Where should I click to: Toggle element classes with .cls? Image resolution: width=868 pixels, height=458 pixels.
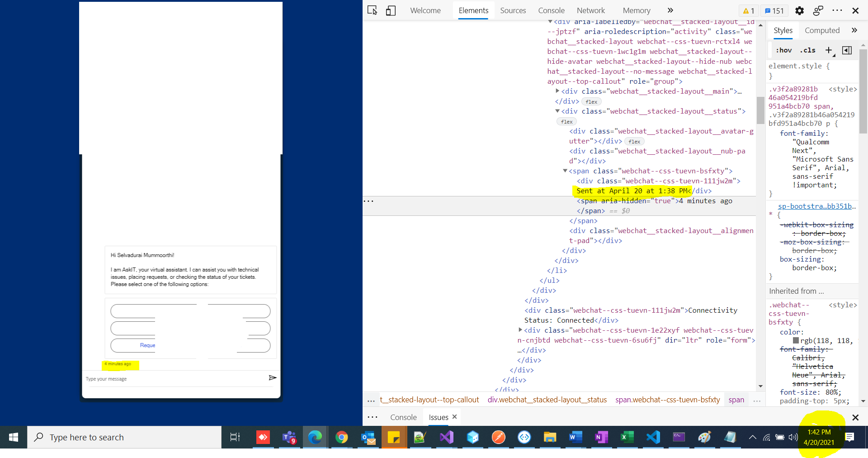(x=808, y=50)
